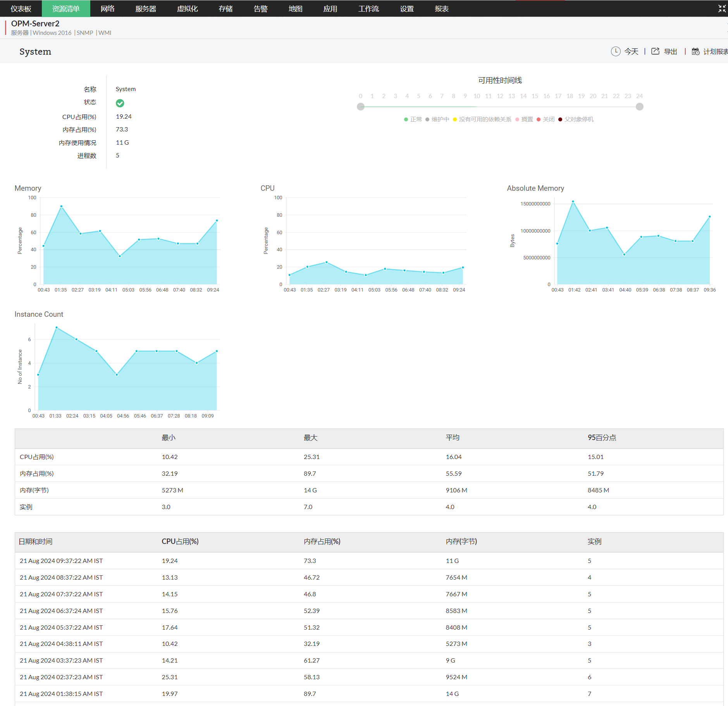Click the row 21 Aug 2024 04:38:11 AM IST

(x=369, y=644)
